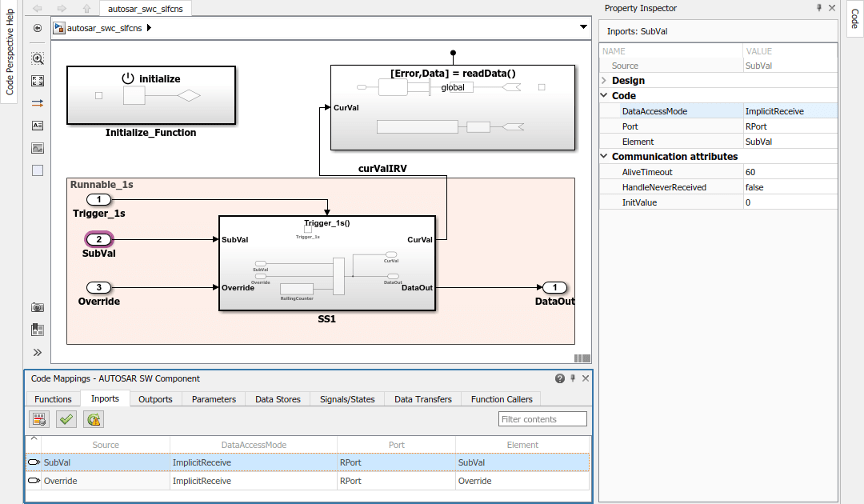
Task: Expand the Design section
Action: [x=604, y=80]
